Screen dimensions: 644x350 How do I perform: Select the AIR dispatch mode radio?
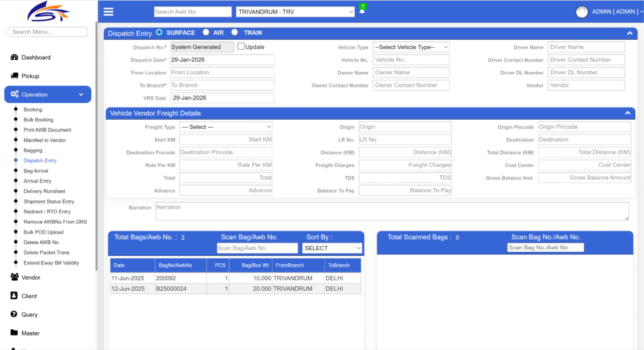206,33
